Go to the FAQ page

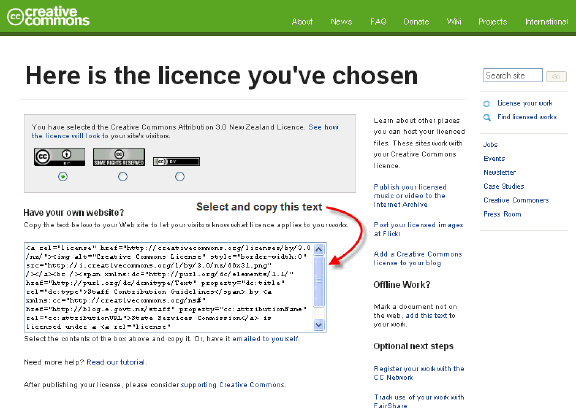[378, 22]
